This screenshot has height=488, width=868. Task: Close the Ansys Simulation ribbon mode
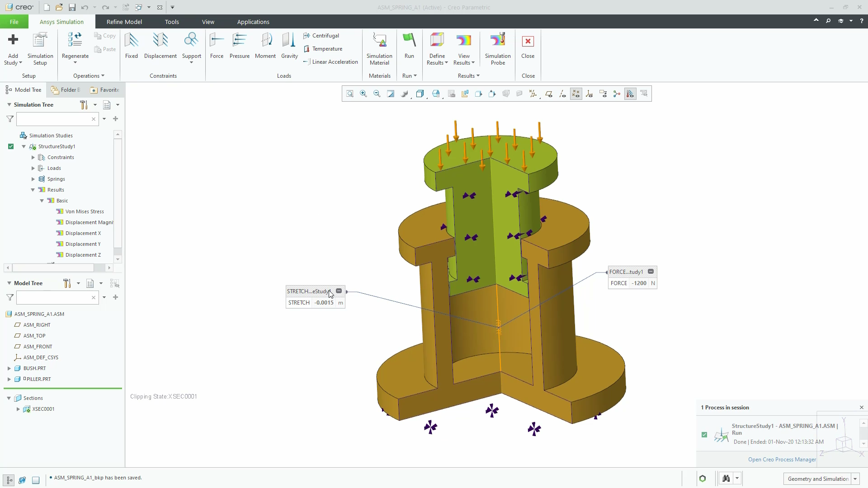pos(528,46)
